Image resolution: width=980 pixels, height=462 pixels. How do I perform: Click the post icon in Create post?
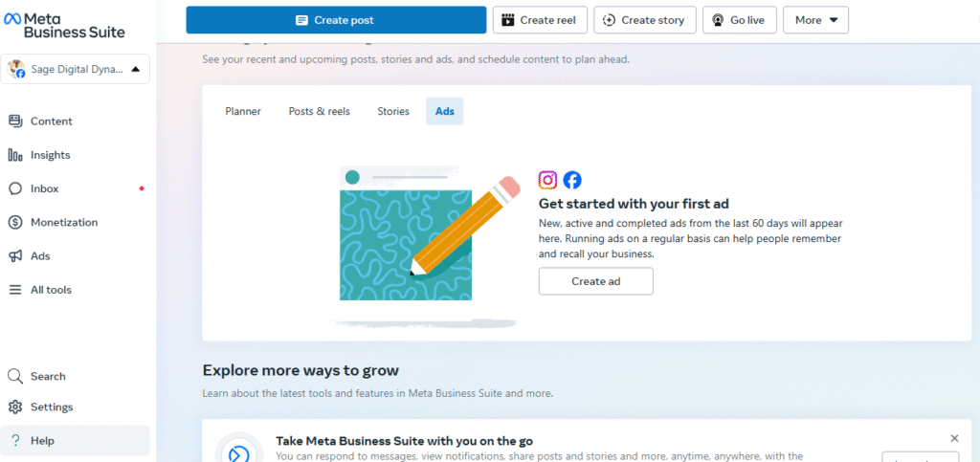(x=301, y=20)
